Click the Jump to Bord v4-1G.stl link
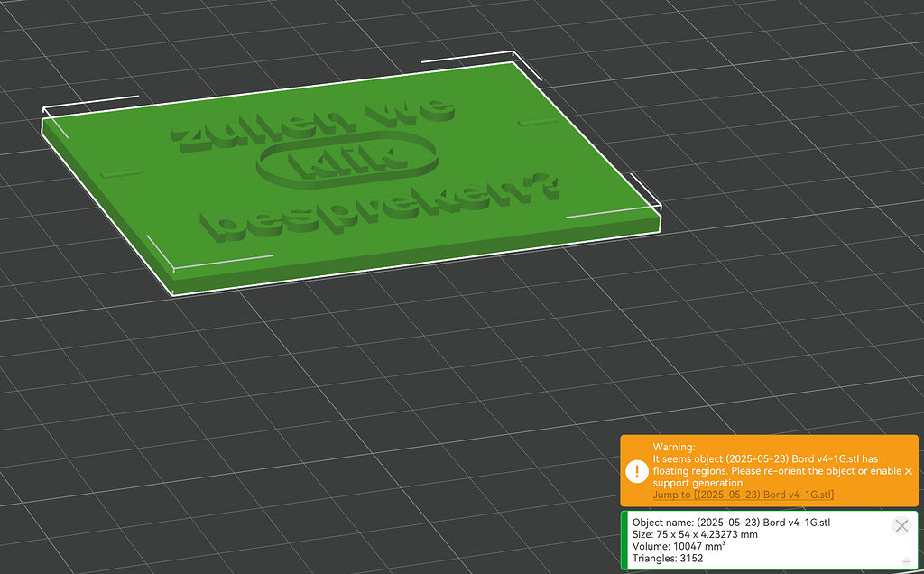This screenshot has width=924, height=574. coord(743,495)
